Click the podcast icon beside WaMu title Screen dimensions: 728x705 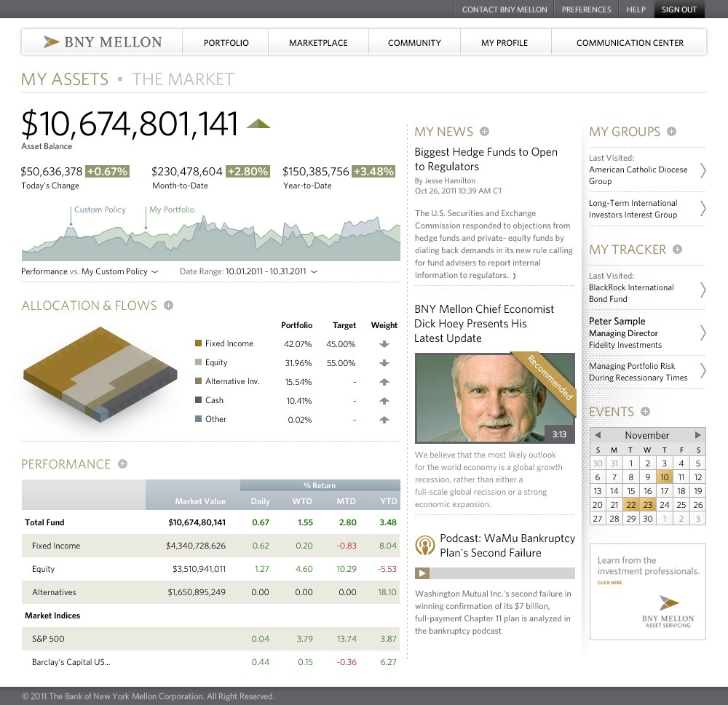coord(424,546)
